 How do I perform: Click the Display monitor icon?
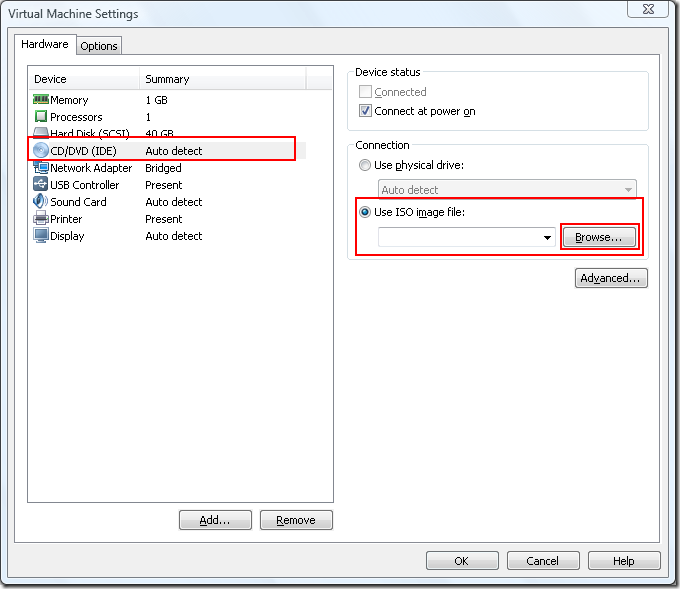click(41, 236)
